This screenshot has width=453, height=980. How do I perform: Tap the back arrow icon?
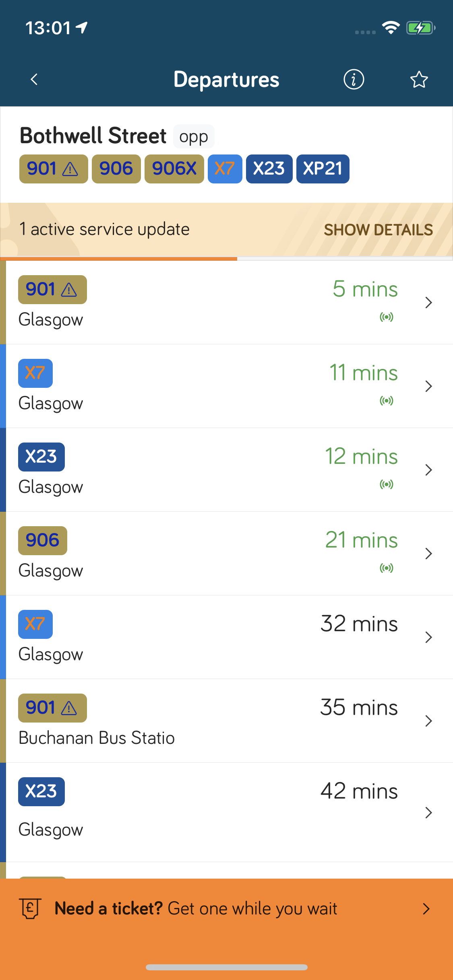34,79
